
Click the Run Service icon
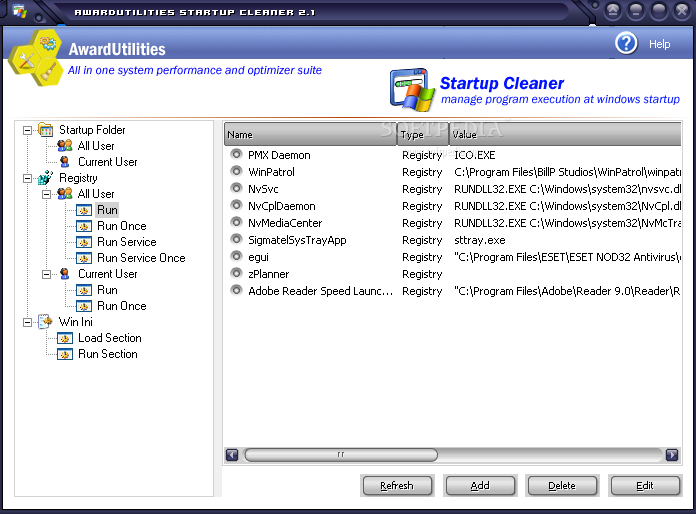click(84, 242)
